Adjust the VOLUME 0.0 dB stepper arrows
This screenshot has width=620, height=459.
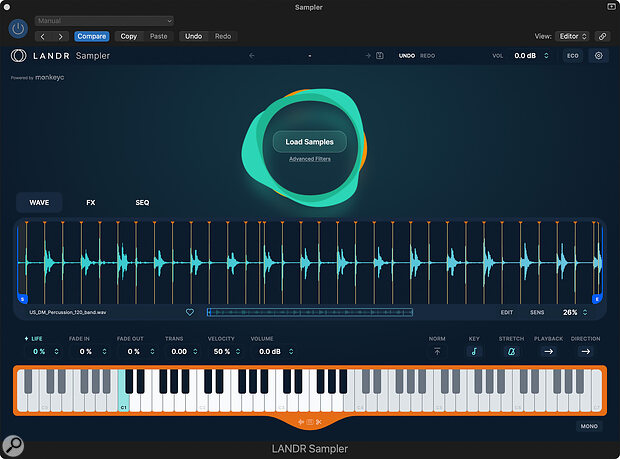tap(291, 351)
